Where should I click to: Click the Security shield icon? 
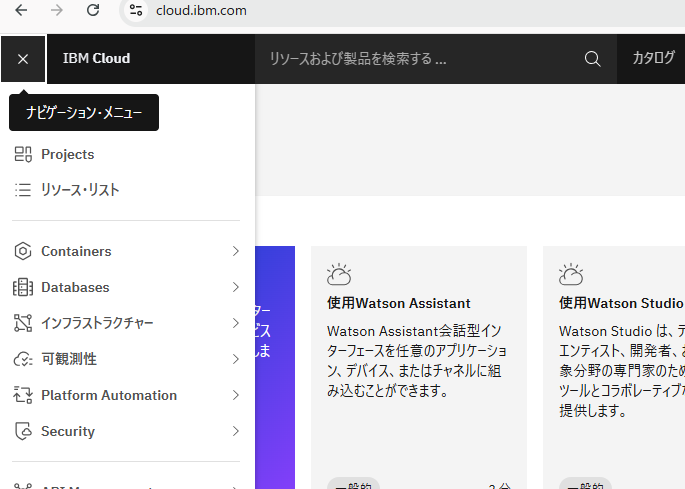(x=23, y=432)
